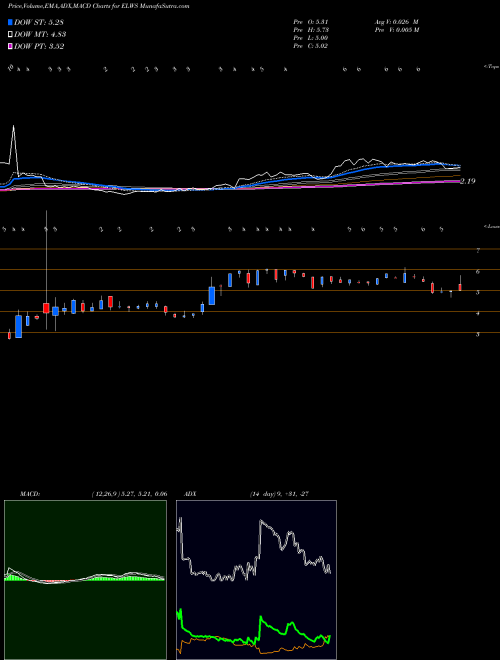The width and height of the screenshot is (500, 660).
Task: Click the 2.19 EMA end label
Action: [x=468, y=181]
